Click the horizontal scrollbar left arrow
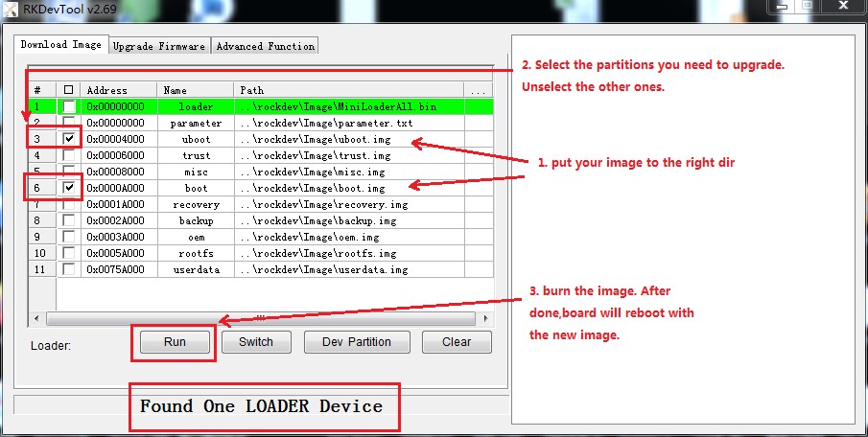 point(36,318)
